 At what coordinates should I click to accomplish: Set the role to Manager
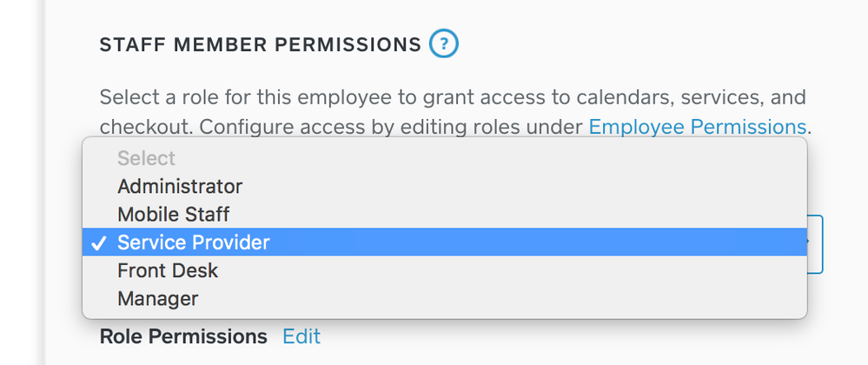tap(158, 299)
